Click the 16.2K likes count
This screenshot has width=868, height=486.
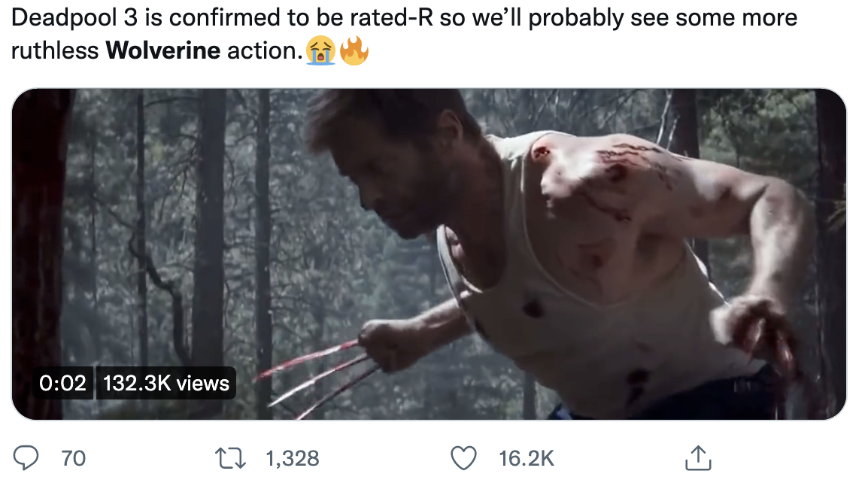click(527, 458)
